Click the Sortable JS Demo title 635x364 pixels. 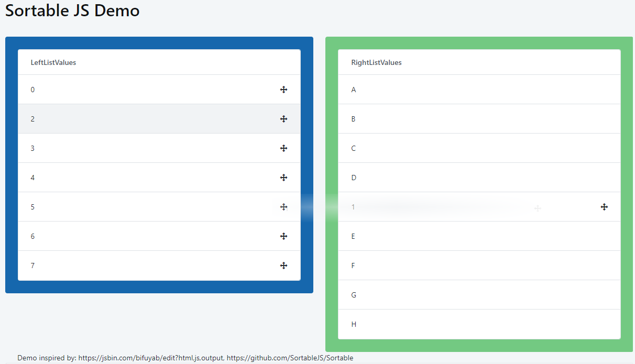72,10
